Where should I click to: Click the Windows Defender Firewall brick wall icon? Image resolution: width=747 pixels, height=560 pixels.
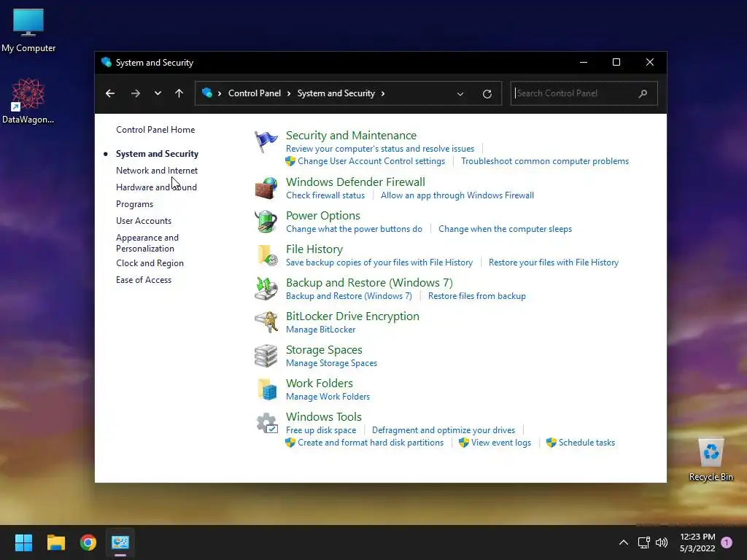pyautogui.click(x=266, y=188)
